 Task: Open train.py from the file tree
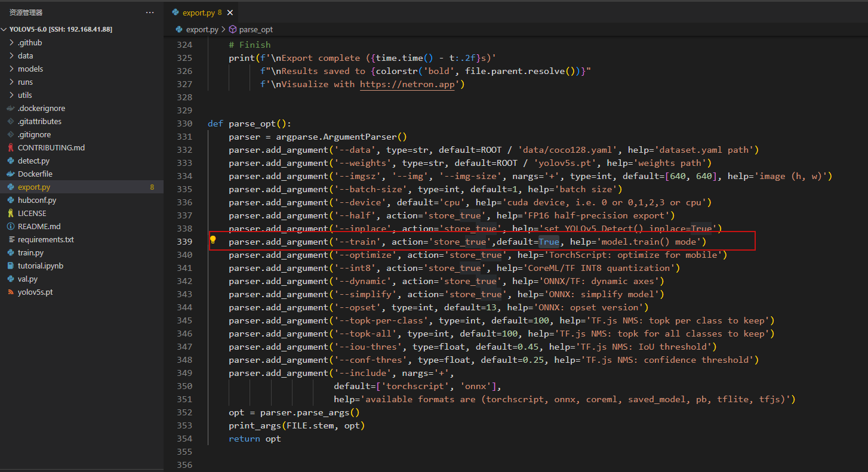coord(82,252)
